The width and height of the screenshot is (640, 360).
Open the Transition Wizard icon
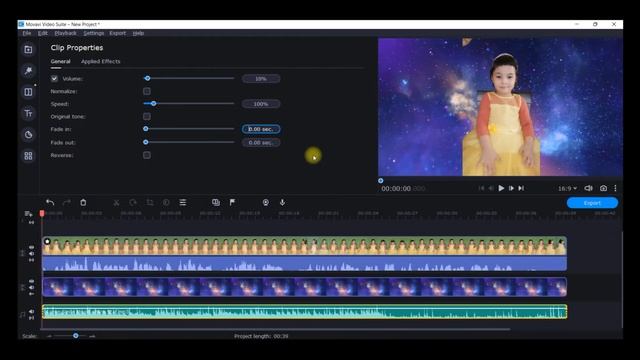(216, 202)
